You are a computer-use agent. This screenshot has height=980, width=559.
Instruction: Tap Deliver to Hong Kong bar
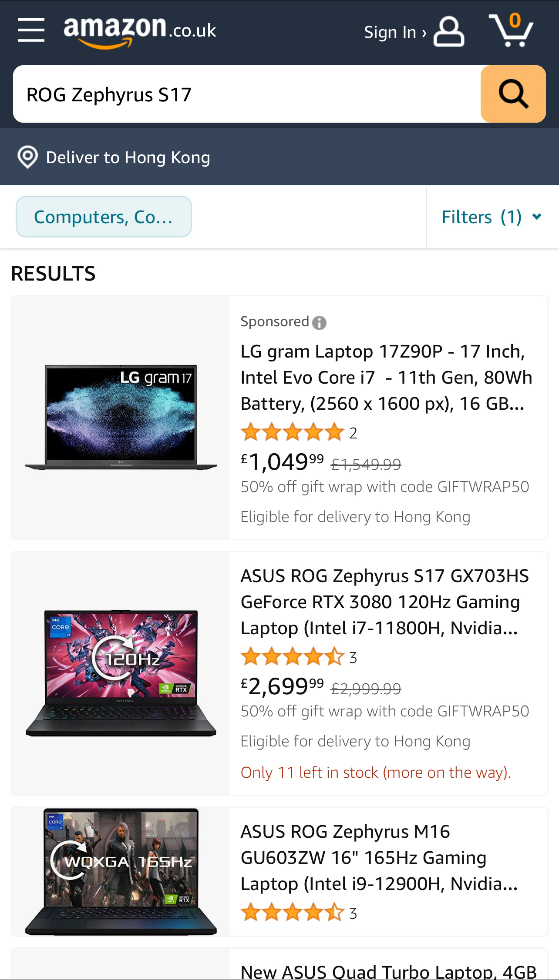(x=279, y=157)
